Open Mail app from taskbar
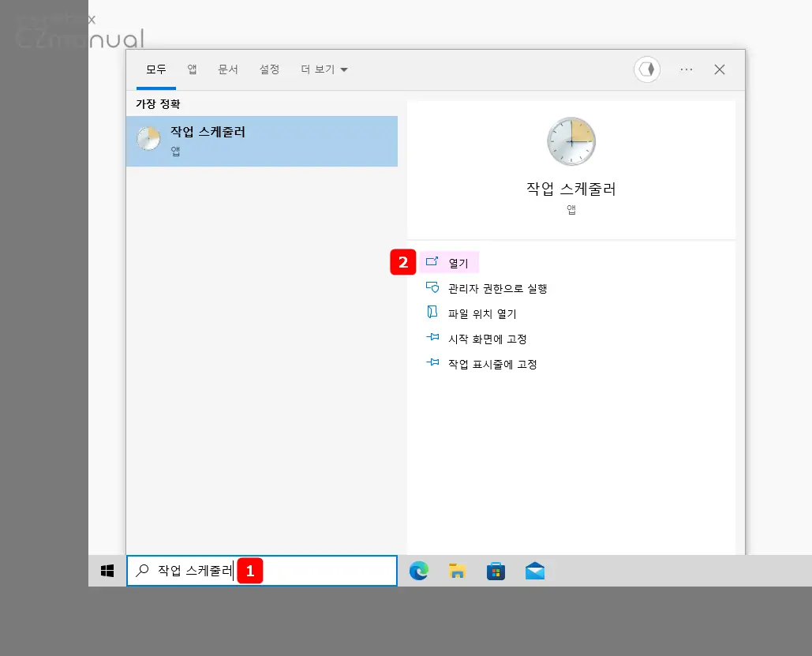The width and height of the screenshot is (812, 656). pyautogui.click(x=534, y=571)
